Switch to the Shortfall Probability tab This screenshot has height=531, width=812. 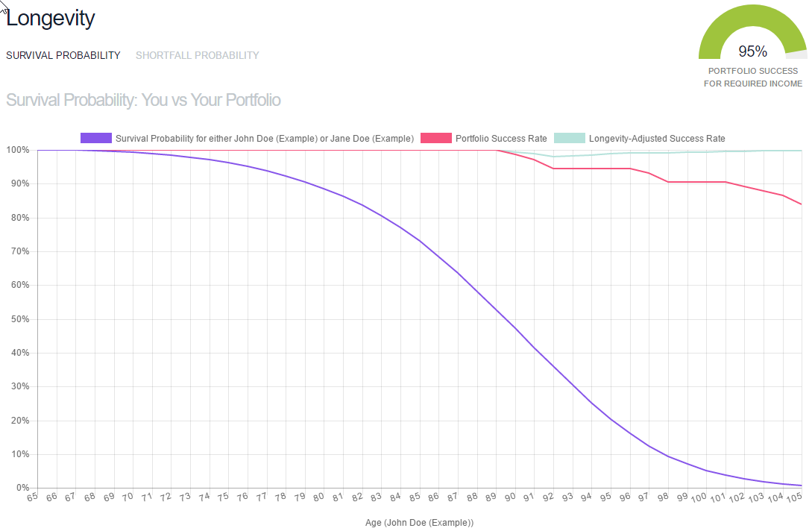coord(197,55)
